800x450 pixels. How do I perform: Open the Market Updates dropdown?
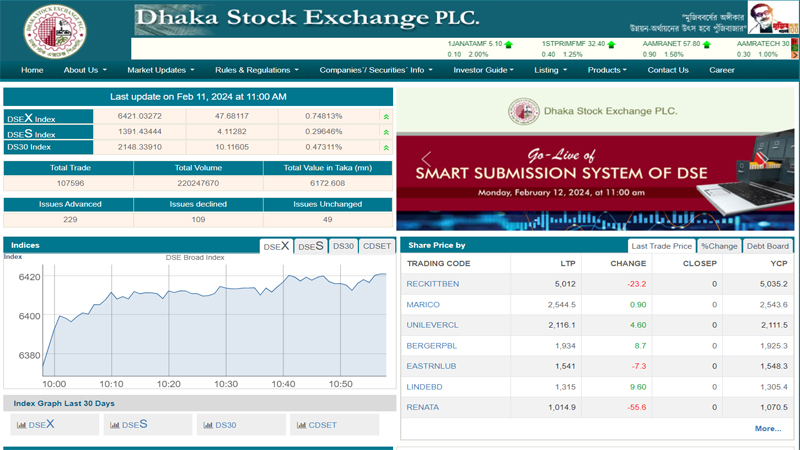point(160,70)
